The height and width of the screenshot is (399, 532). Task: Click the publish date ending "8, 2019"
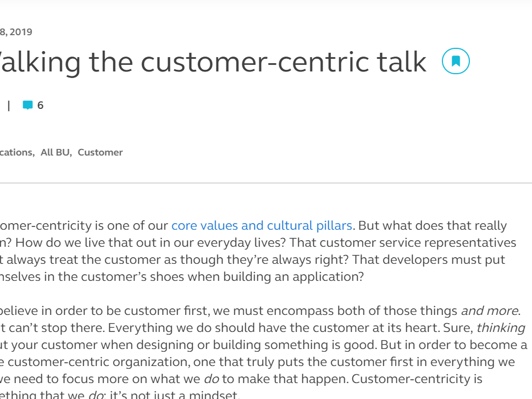click(x=16, y=32)
